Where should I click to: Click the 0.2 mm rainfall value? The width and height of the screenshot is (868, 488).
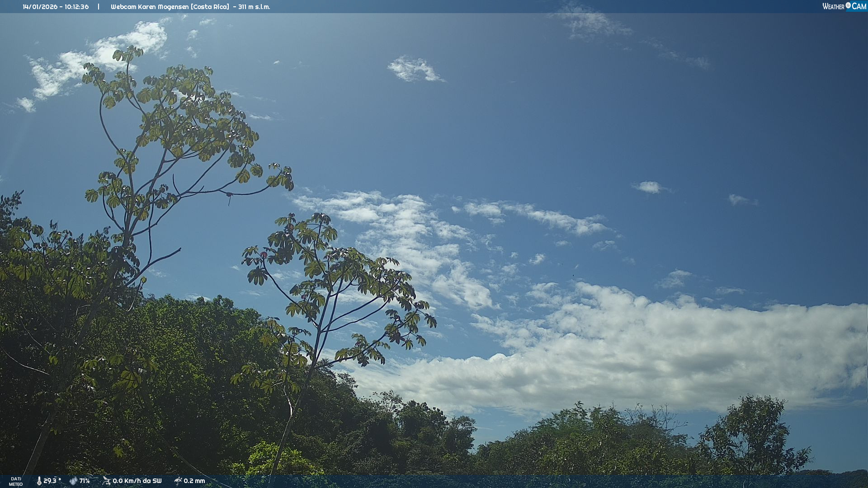pos(194,481)
